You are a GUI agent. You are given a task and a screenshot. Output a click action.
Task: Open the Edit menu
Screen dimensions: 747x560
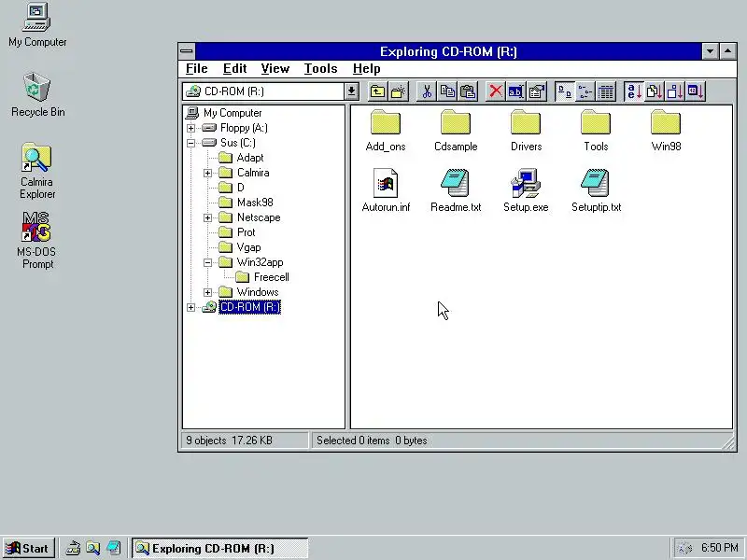234,68
